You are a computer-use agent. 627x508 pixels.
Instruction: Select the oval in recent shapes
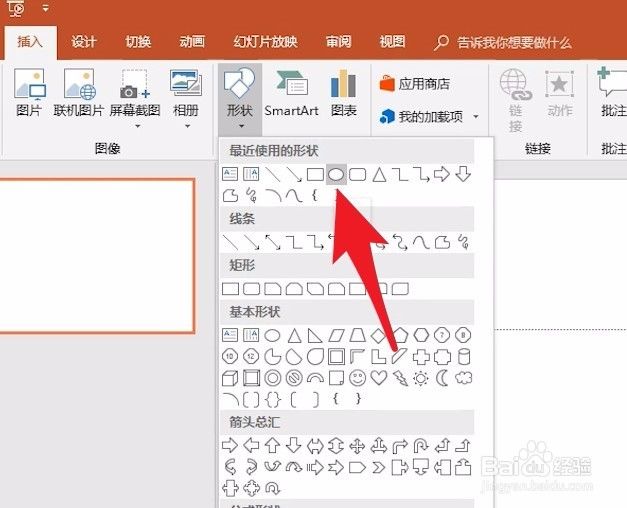tap(336, 174)
